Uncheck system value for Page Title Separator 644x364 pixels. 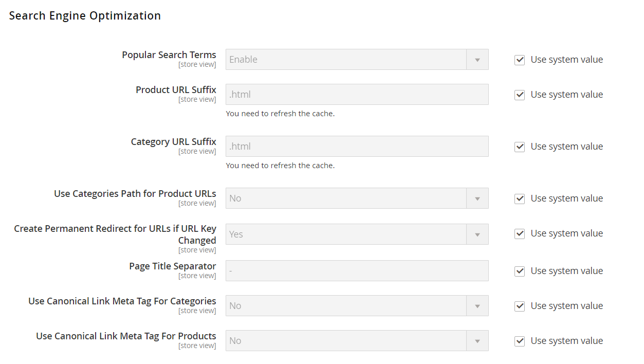(x=520, y=271)
